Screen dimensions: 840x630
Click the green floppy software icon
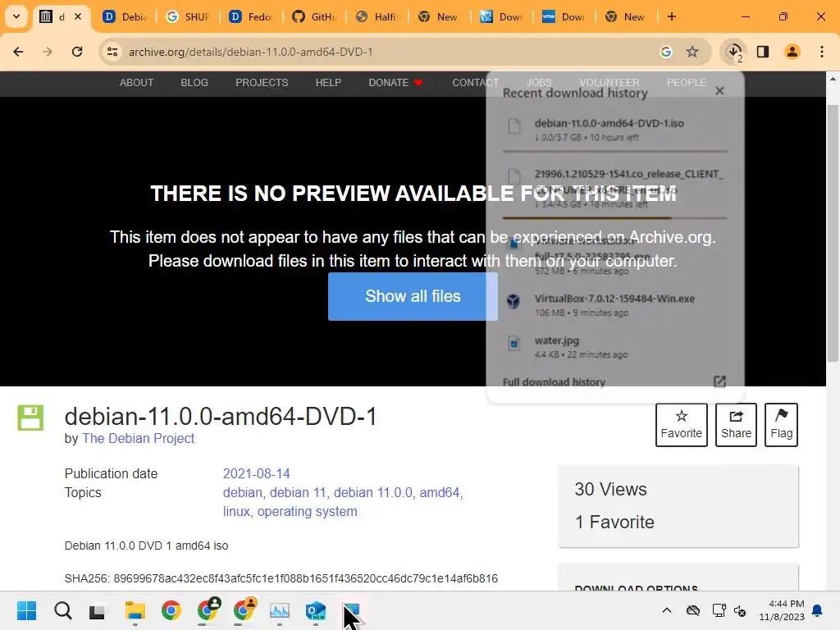pos(30,418)
